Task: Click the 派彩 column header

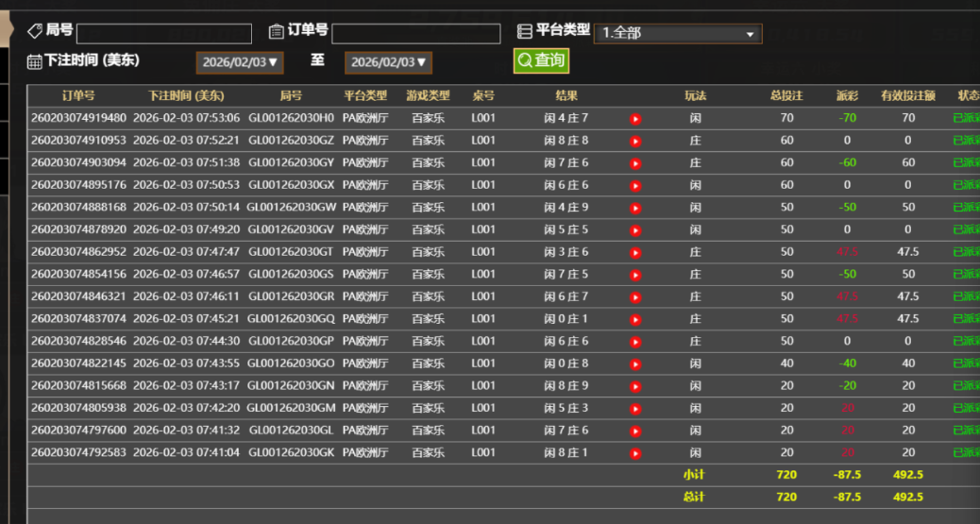Action: pyautogui.click(x=847, y=96)
